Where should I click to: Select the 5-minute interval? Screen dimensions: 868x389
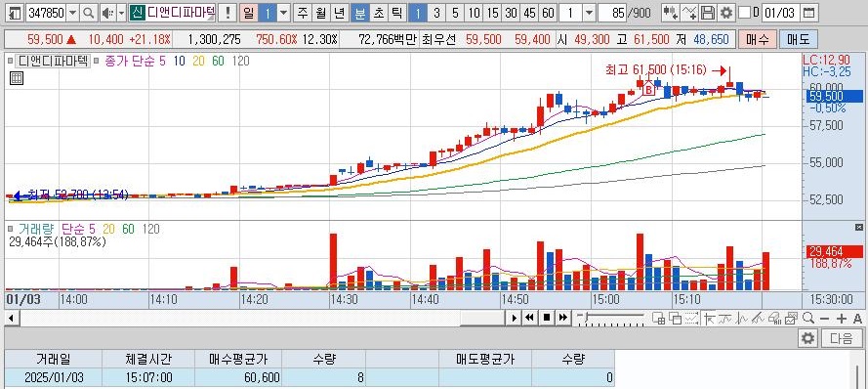[x=455, y=12]
